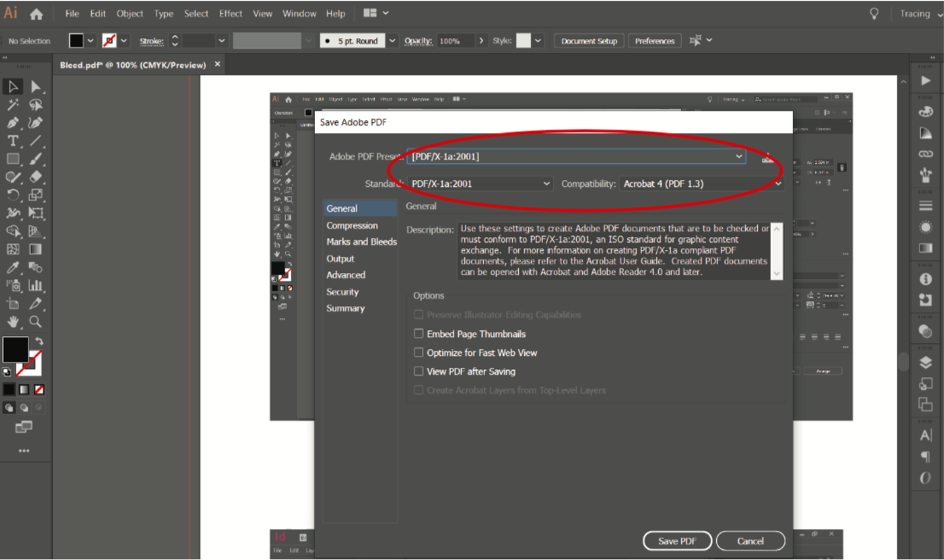The image size is (944, 560).
Task: Activate the Hand tool
Action: (14, 322)
